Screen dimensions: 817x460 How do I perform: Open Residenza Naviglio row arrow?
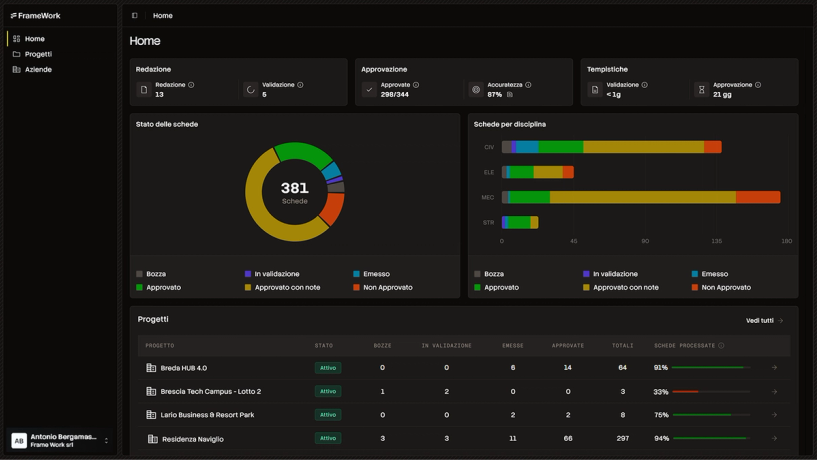[x=774, y=439]
